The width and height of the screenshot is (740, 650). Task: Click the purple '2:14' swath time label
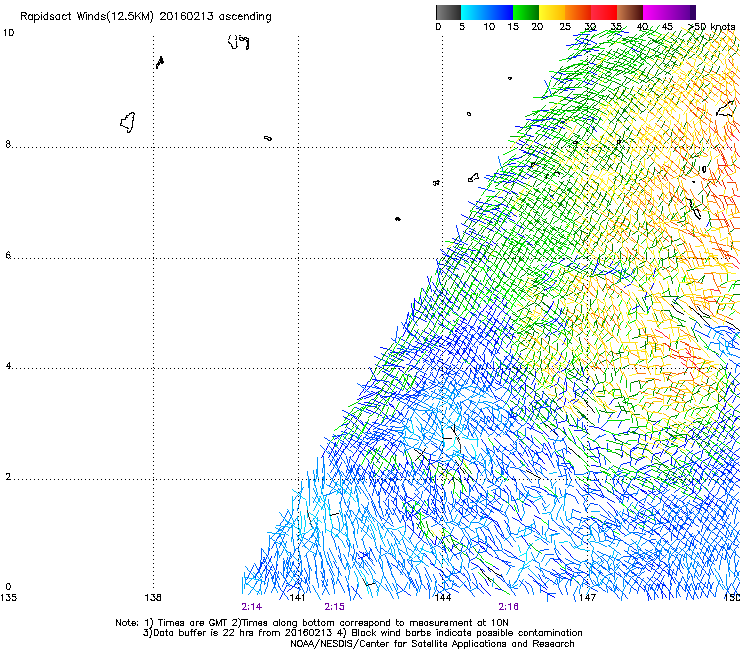point(252,607)
